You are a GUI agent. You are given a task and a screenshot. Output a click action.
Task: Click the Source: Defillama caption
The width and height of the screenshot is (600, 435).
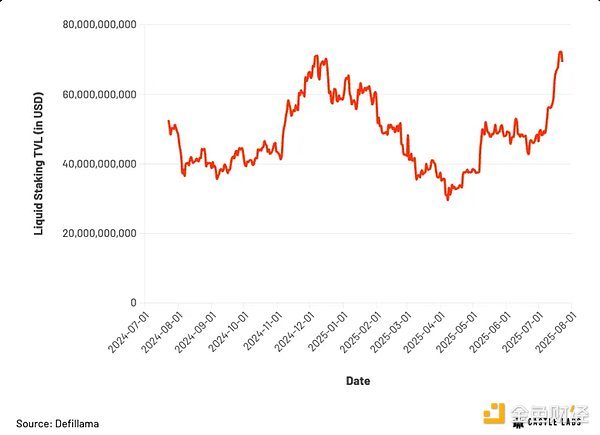[x=57, y=424]
